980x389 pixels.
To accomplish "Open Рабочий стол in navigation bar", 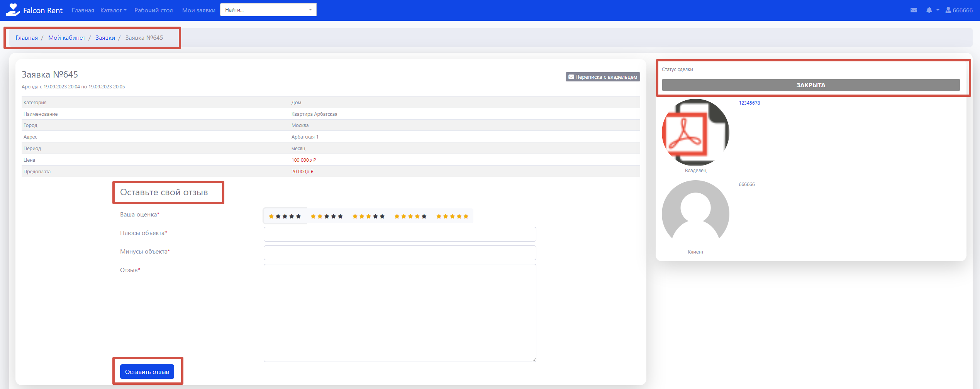I will point(153,10).
